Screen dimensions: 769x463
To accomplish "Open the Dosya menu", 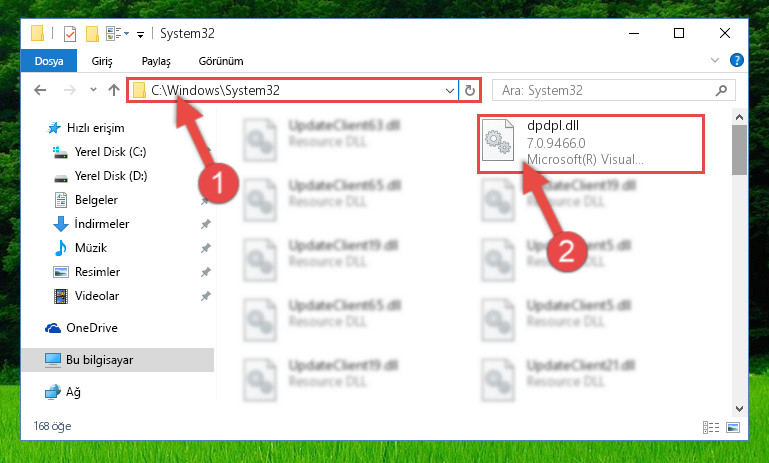I will click(x=49, y=61).
